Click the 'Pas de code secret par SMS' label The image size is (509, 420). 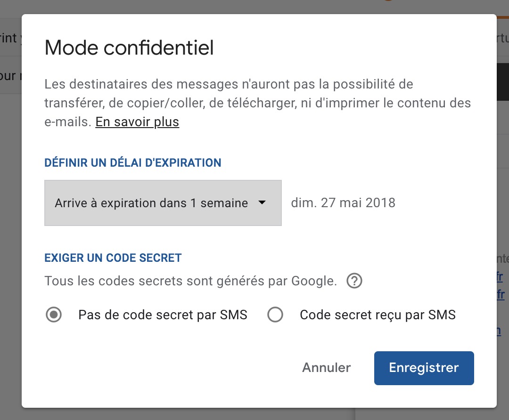(163, 315)
